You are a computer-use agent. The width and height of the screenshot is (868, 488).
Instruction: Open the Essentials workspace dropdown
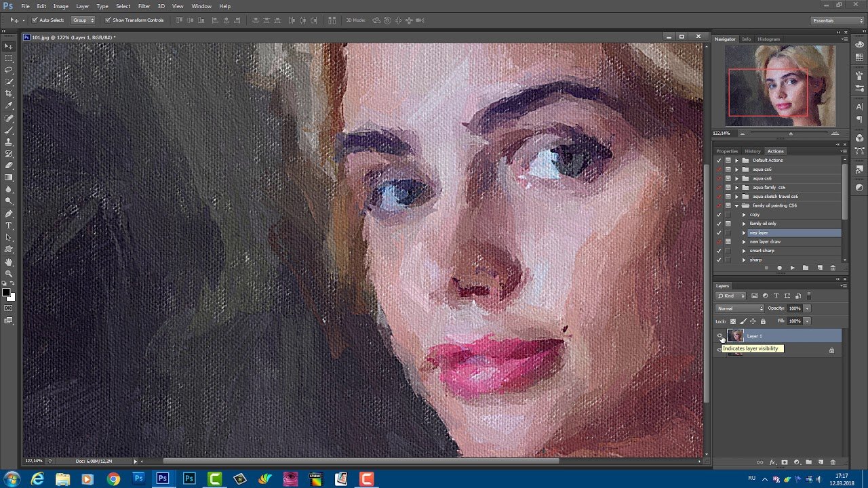click(838, 20)
